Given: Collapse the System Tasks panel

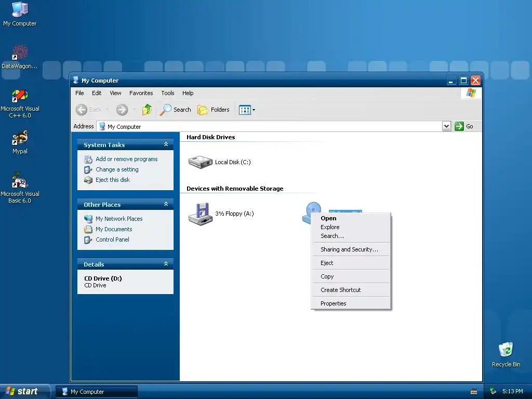Looking at the screenshot, I should (166, 144).
